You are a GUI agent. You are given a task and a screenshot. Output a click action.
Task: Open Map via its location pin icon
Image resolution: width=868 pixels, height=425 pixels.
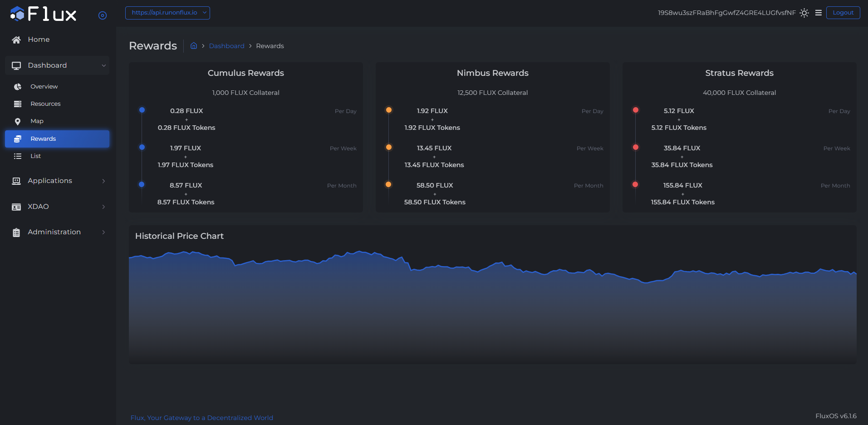click(x=18, y=121)
